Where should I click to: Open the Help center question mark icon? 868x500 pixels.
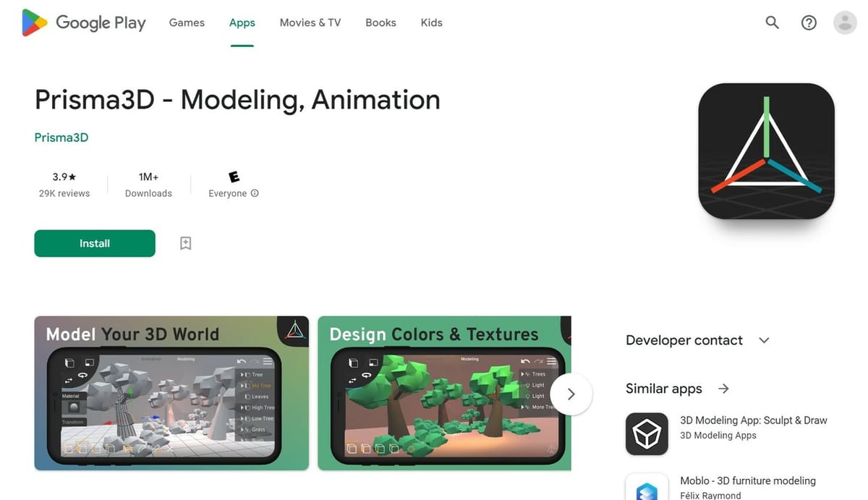click(x=809, y=22)
